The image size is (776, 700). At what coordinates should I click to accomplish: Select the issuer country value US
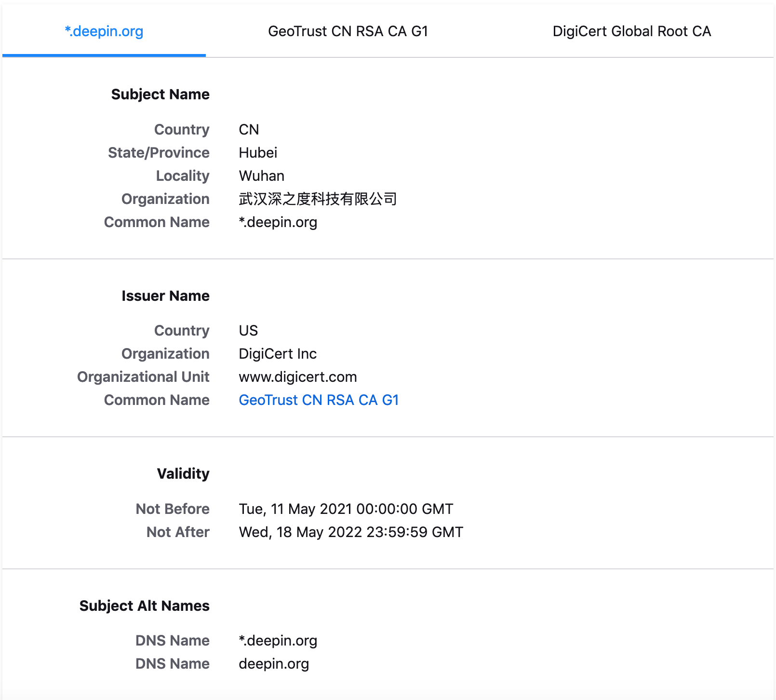(248, 331)
